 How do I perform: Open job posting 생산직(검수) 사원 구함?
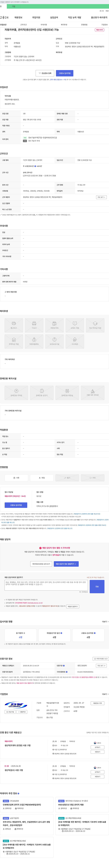tap(14, 770)
